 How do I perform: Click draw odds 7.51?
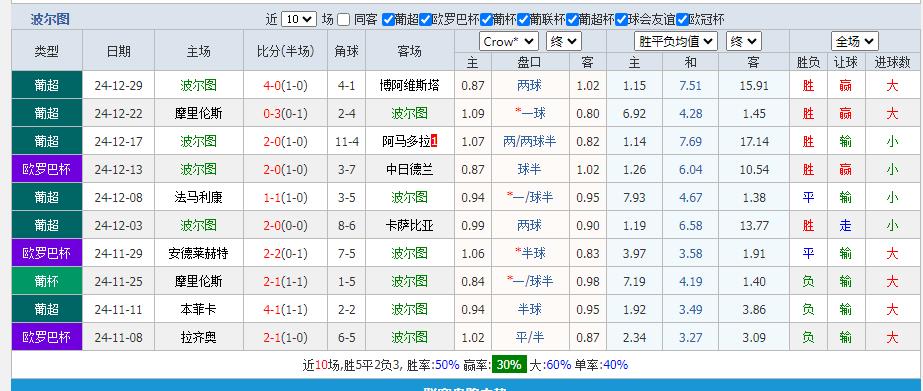pyautogui.click(x=690, y=85)
